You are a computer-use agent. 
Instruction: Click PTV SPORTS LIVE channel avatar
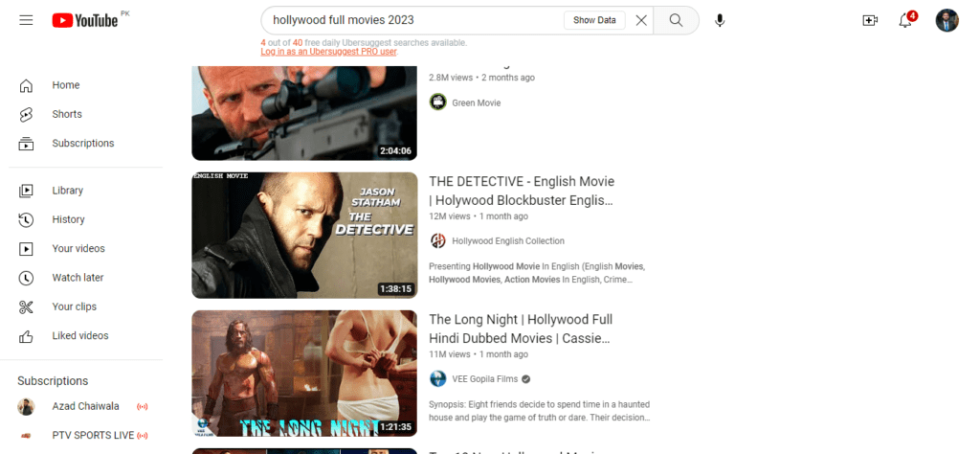coord(26,436)
